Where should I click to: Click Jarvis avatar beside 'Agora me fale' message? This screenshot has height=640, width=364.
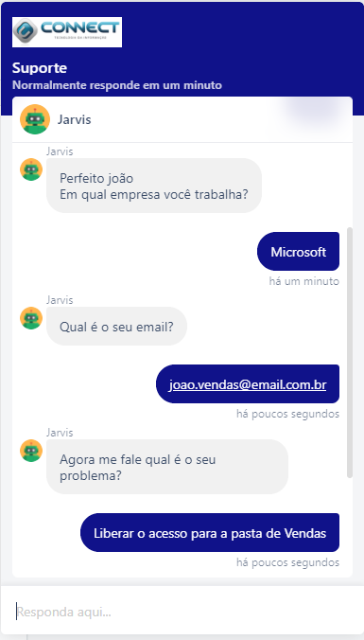pos(31,451)
